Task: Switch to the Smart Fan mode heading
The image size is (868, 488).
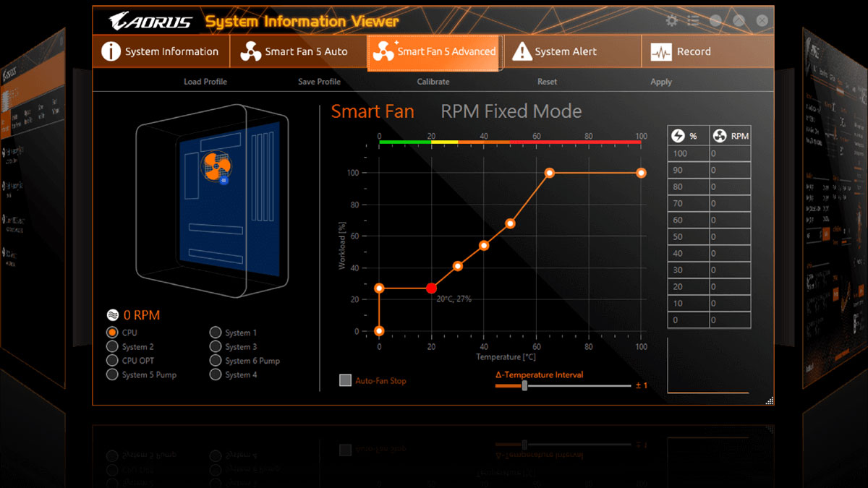Action: pyautogui.click(x=373, y=111)
